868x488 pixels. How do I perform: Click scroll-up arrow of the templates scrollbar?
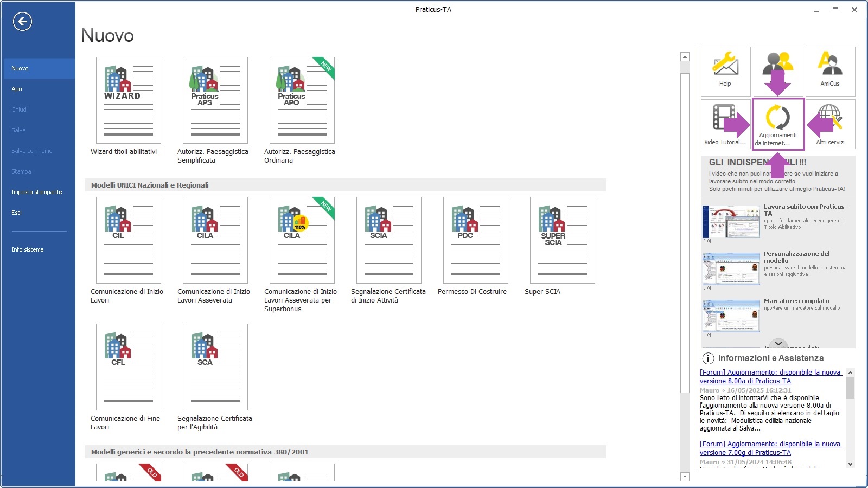(685, 57)
